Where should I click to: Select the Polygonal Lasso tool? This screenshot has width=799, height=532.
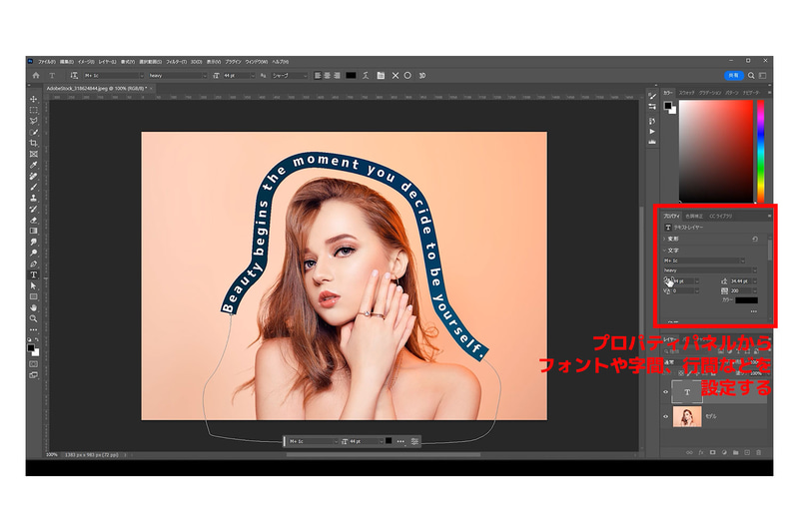tap(34, 121)
